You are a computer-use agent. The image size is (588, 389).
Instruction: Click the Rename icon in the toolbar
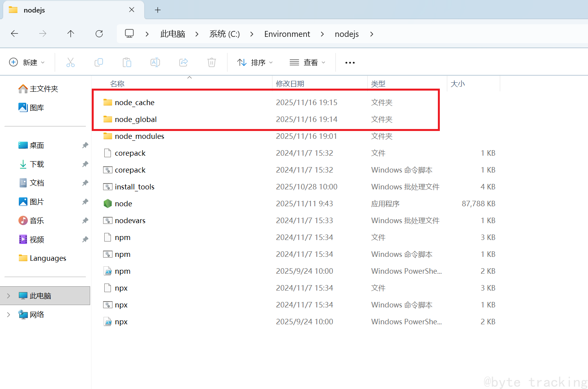coord(155,62)
